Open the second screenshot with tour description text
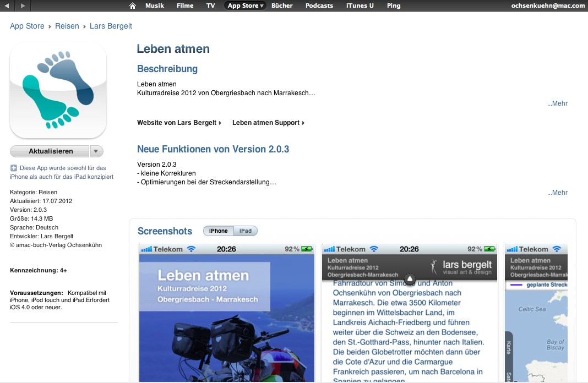This screenshot has width=588, height=383. coord(410,313)
